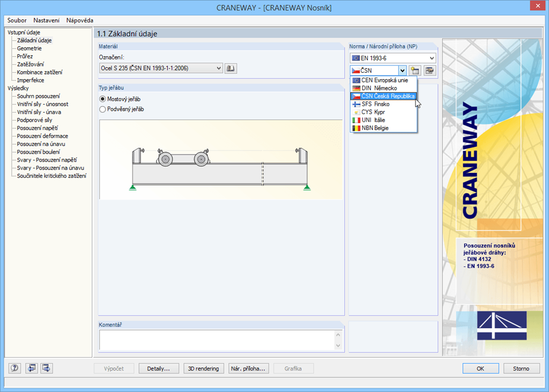Click the Vstupní údaje tree root
The height and width of the screenshot is (392, 549).
point(24,33)
